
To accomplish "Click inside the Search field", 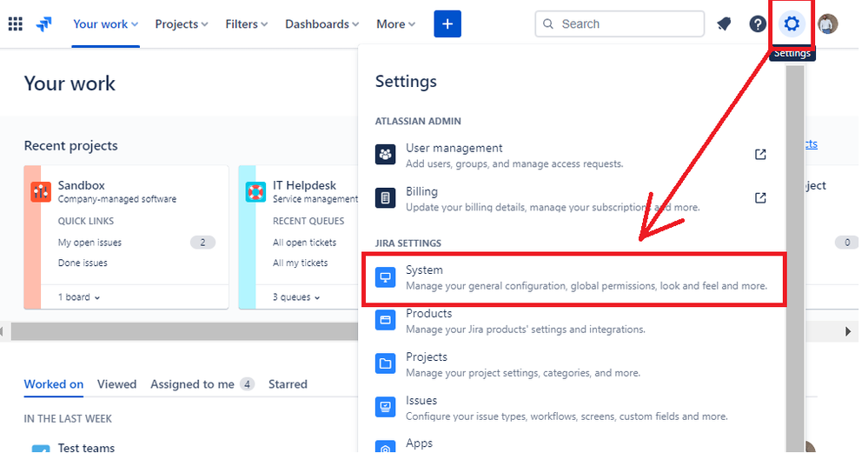I will pyautogui.click(x=620, y=23).
